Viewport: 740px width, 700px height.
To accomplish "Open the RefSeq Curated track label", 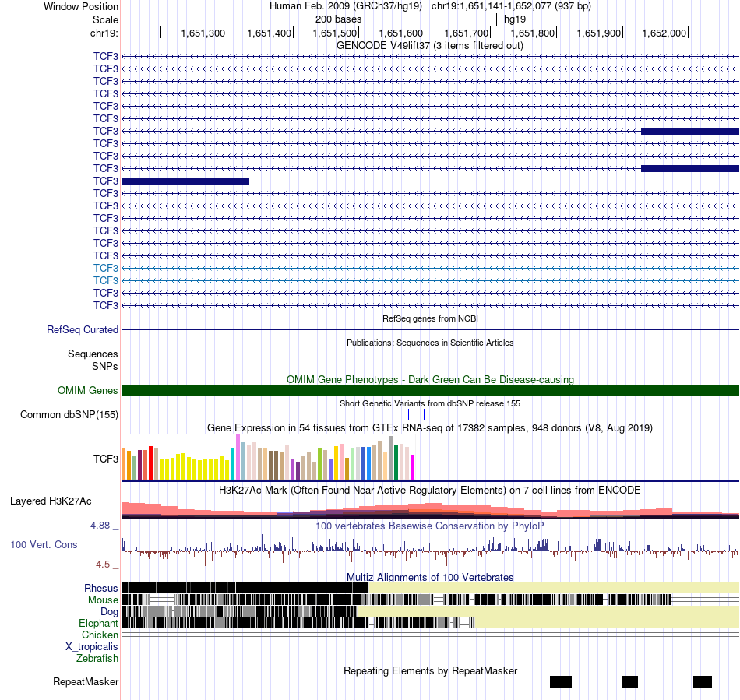I will (x=82, y=329).
